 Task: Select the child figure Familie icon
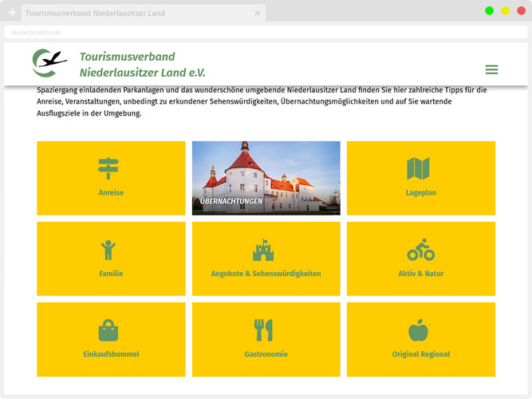(x=108, y=250)
